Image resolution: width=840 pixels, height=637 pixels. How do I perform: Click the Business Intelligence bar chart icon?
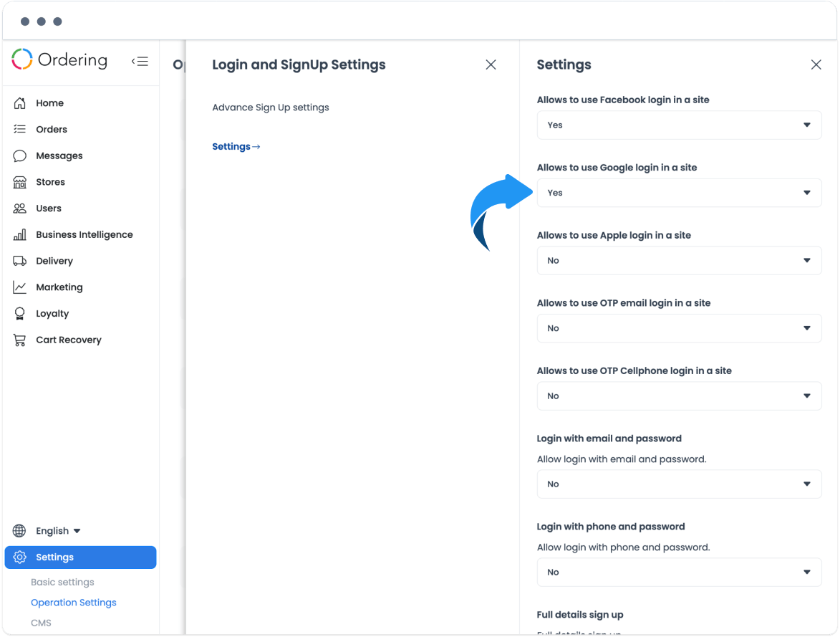tap(20, 235)
